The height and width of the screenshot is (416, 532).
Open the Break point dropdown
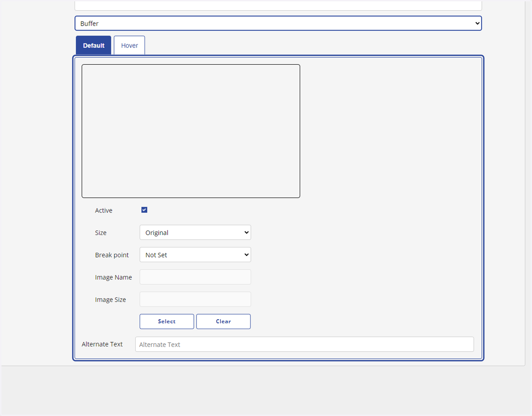coord(195,255)
